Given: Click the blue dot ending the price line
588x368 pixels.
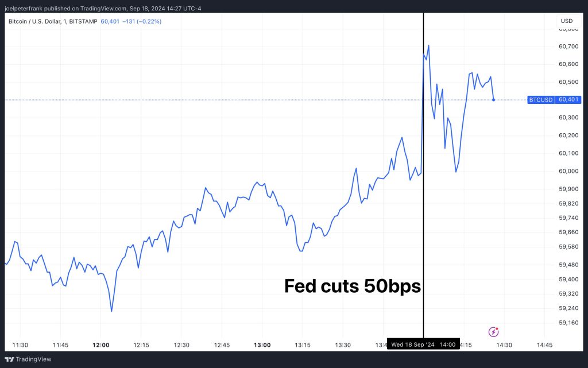Looking at the screenshot, I should [x=494, y=100].
